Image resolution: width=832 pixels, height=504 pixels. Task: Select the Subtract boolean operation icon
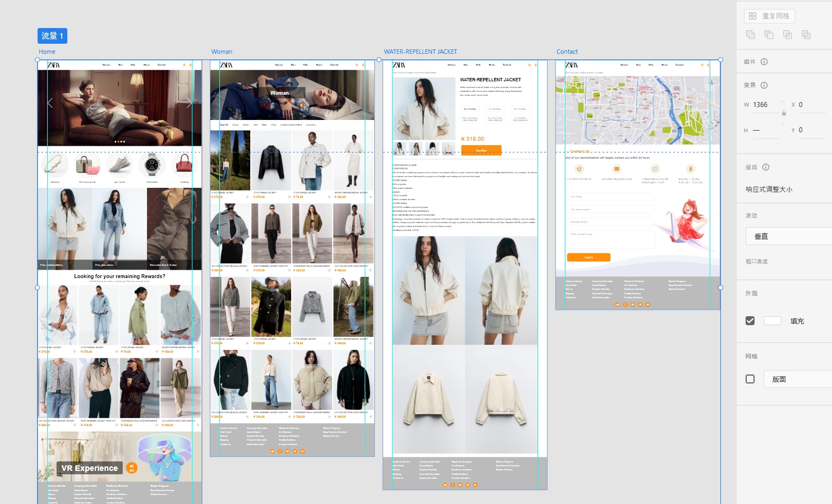pos(769,35)
